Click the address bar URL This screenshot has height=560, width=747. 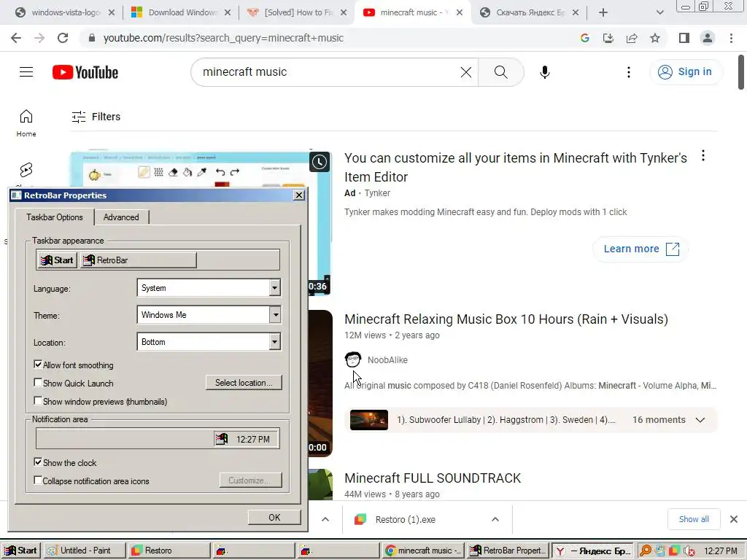pyautogui.click(x=223, y=38)
